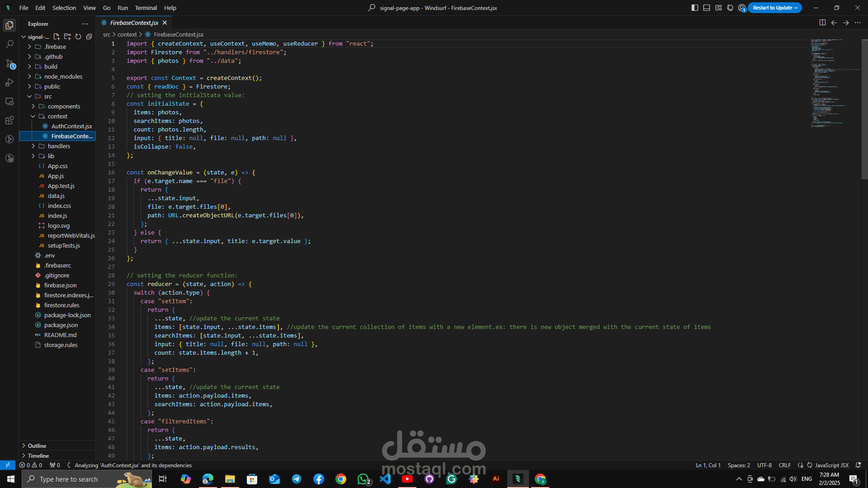Viewport: 868px width, 488px height.
Task: Refresh the Explorer file tree
Action: coord(78,37)
